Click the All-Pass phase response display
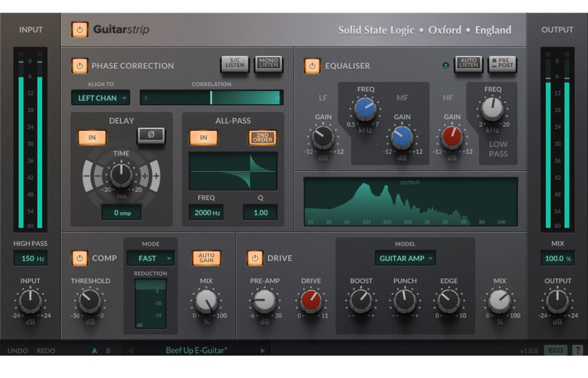Viewport: 588px width, 378px height. pyautogui.click(x=233, y=171)
